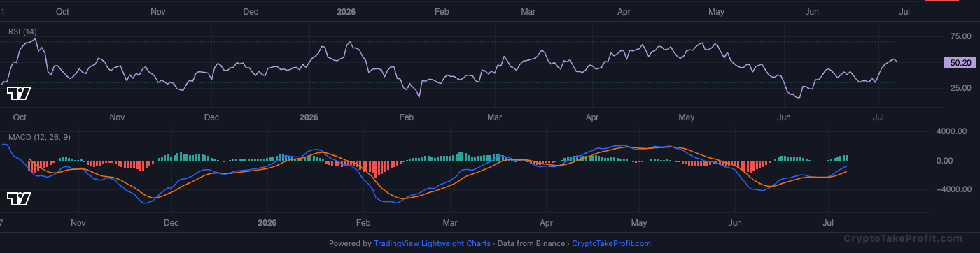This screenshot has height=253, width=980.
Task: Click Jun on the MACD pane time axis
Action: coord(736,223)
